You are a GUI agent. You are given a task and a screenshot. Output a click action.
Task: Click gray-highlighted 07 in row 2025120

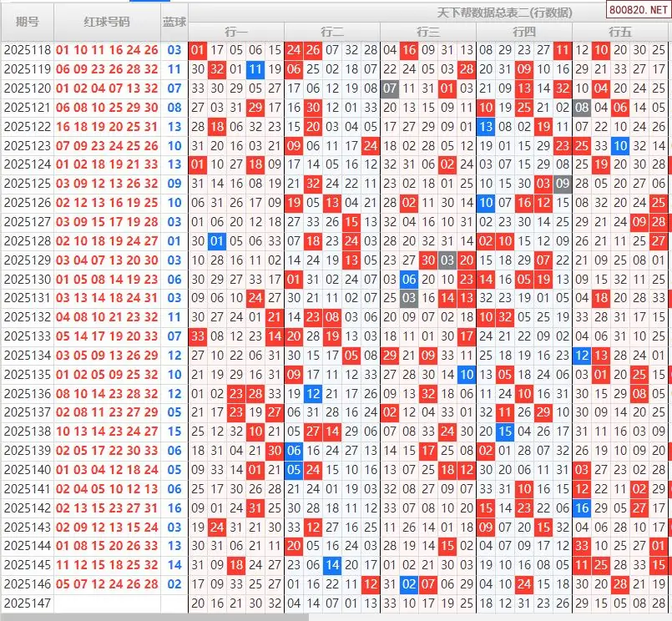pos(390,88)
